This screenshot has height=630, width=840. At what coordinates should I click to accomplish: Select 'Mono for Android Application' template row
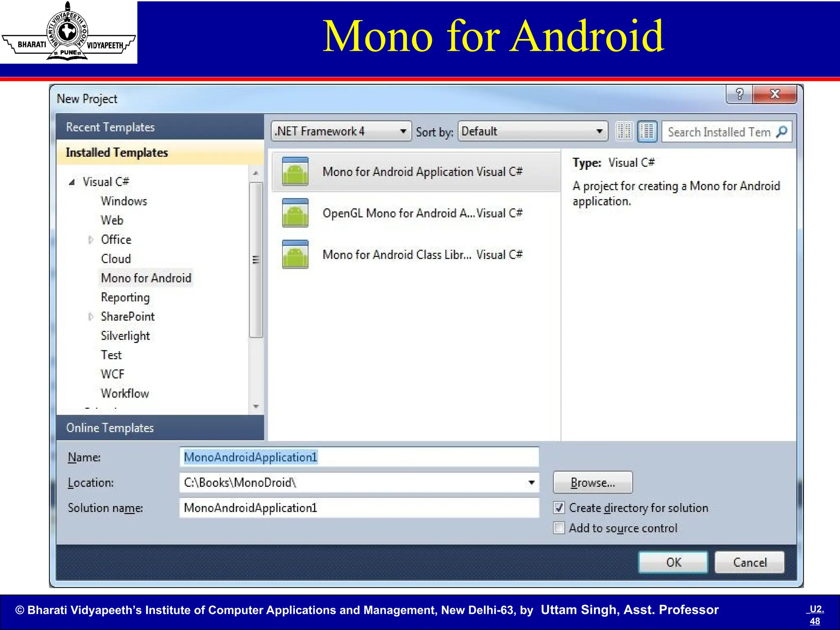coord(416,172)
